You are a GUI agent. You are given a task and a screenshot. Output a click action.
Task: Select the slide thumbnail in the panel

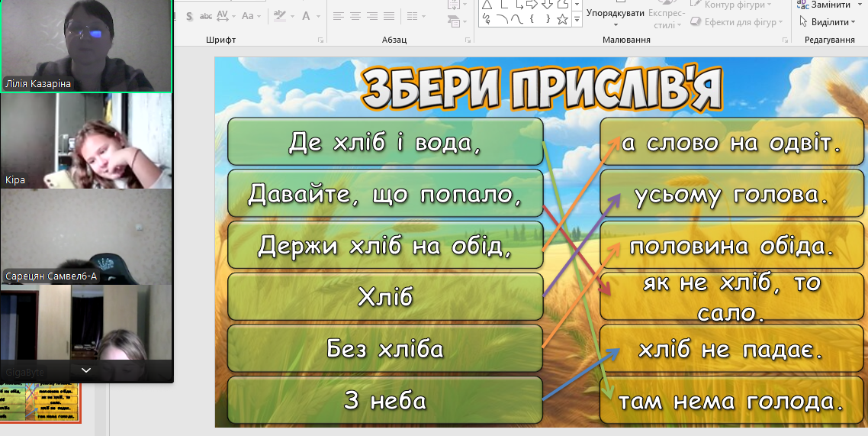pyautogui.click(x=40, y=402)
